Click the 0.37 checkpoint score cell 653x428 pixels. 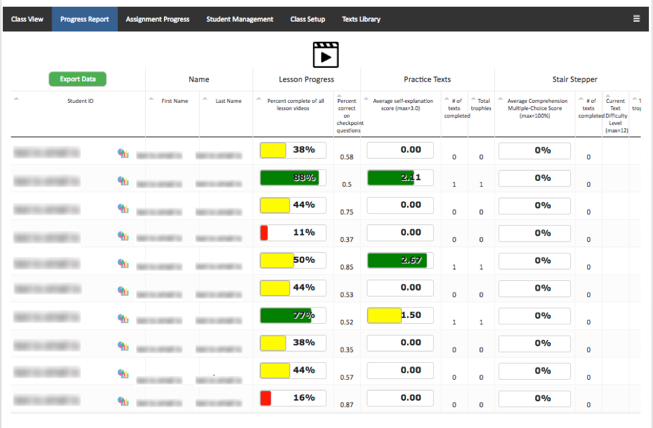[346, 240]
